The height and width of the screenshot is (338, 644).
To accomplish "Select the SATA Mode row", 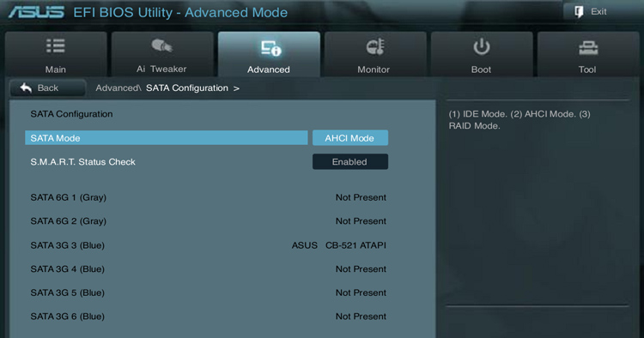I will click(x=166, y=138).
